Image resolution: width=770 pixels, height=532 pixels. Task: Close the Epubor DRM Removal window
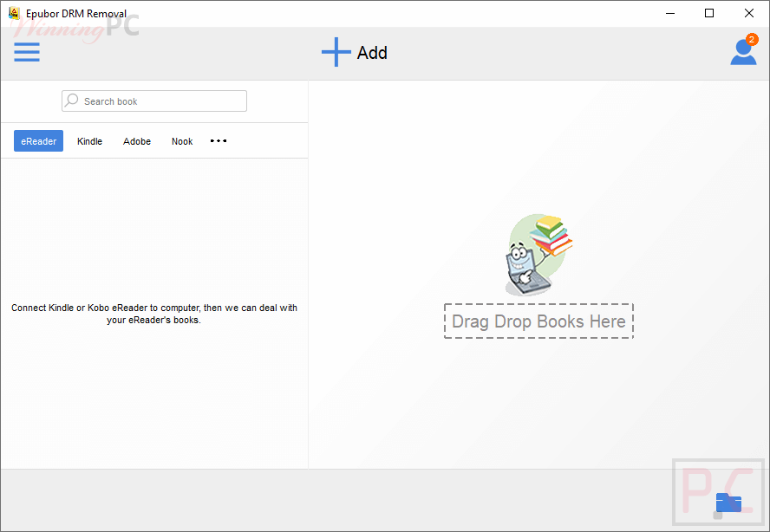pos(749,13)
